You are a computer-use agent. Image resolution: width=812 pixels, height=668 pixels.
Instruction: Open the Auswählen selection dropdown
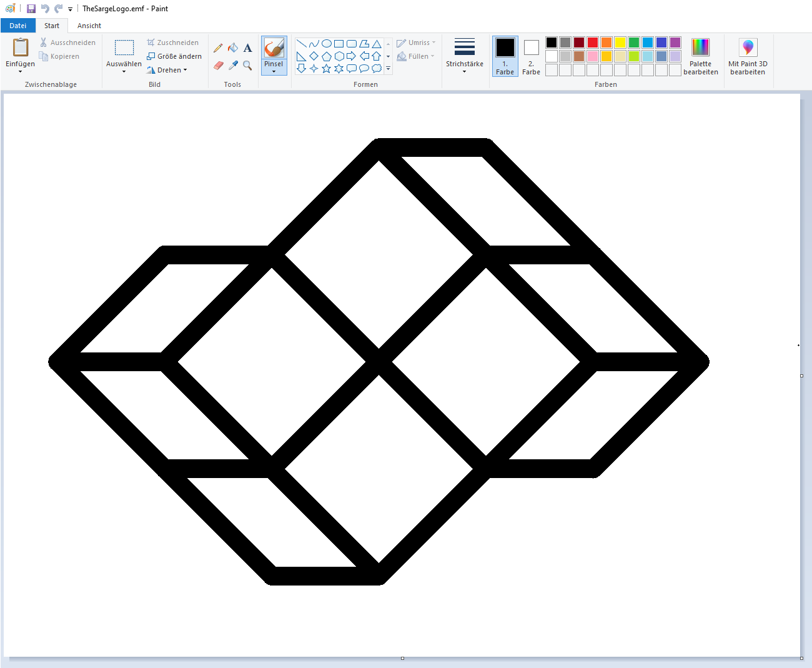[x=124, y=69]
